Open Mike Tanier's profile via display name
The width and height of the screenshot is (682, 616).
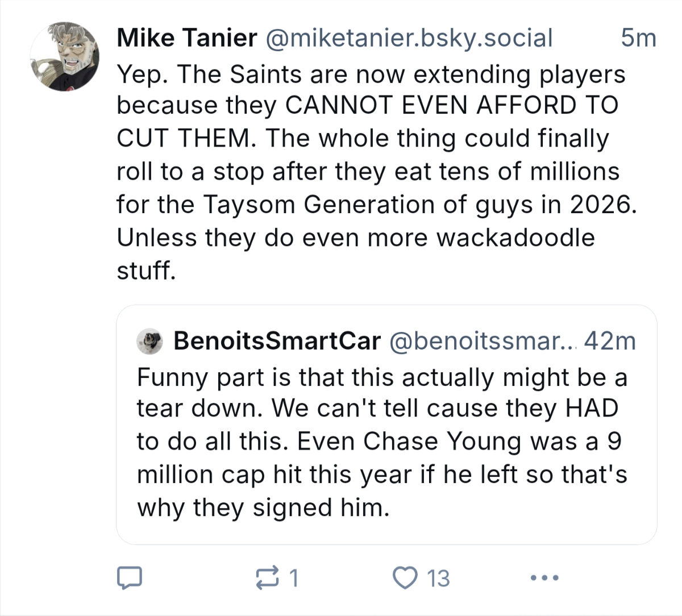point(186,38)
